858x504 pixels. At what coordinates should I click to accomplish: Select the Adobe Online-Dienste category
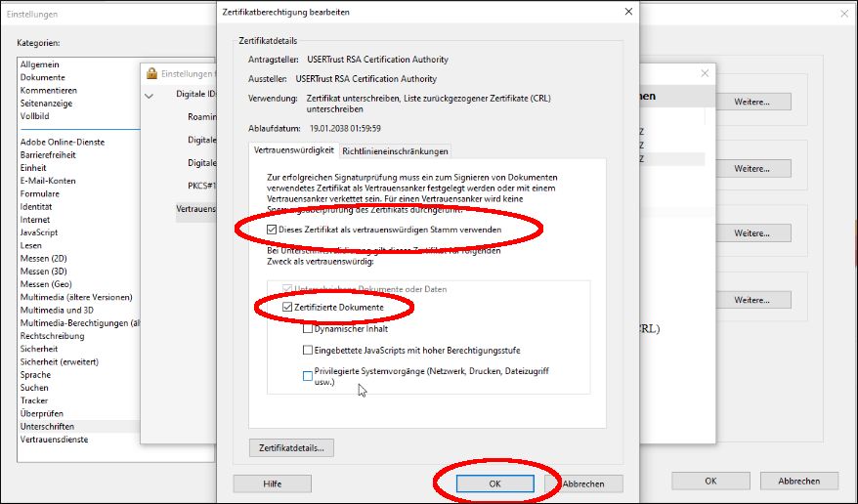click(x=63, y=143)
